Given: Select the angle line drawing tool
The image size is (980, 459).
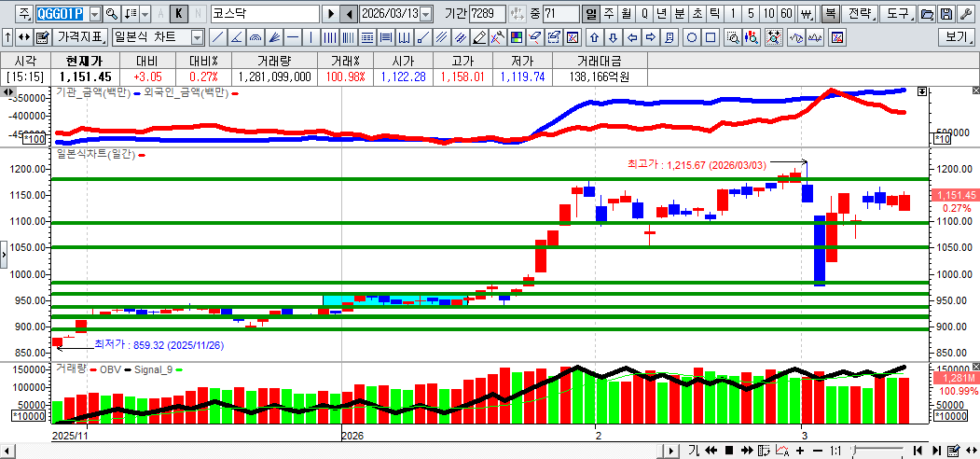Looking at the screenshot, I should pyautogui.click(x=235, y=37).
